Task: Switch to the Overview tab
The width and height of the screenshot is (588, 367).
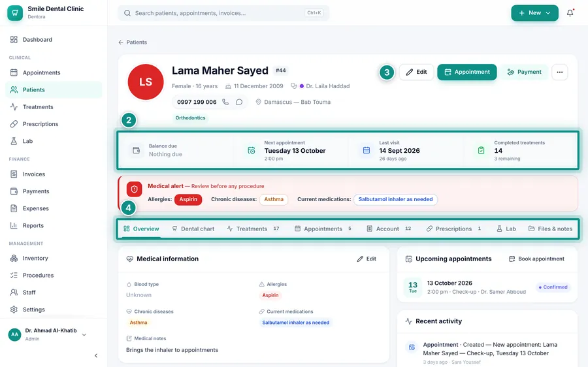Action: (x=141, y=229)
